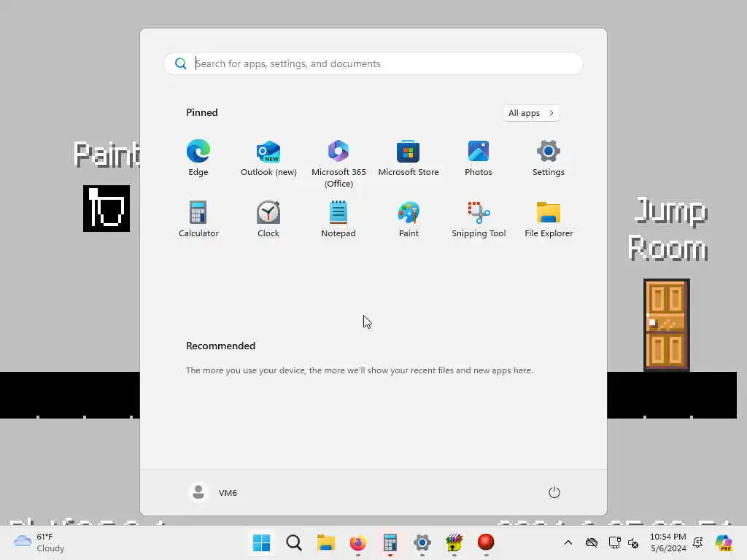The image size is (747, 560).
Task: Open the red ball app on taskbar
Action: tap(486, 542)
